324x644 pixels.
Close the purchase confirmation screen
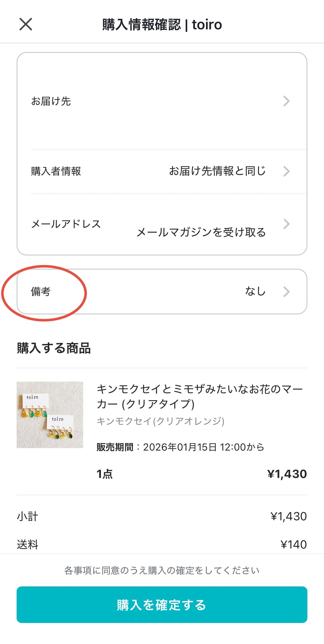26,24
